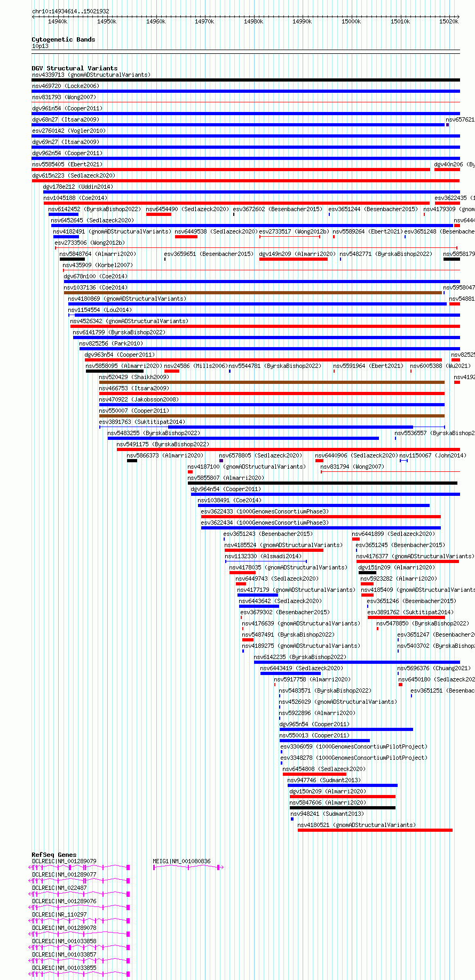Click nsv5696376 (Chuang2021) variant label
The height and width of the screenshot is (980, 475).
434,668
